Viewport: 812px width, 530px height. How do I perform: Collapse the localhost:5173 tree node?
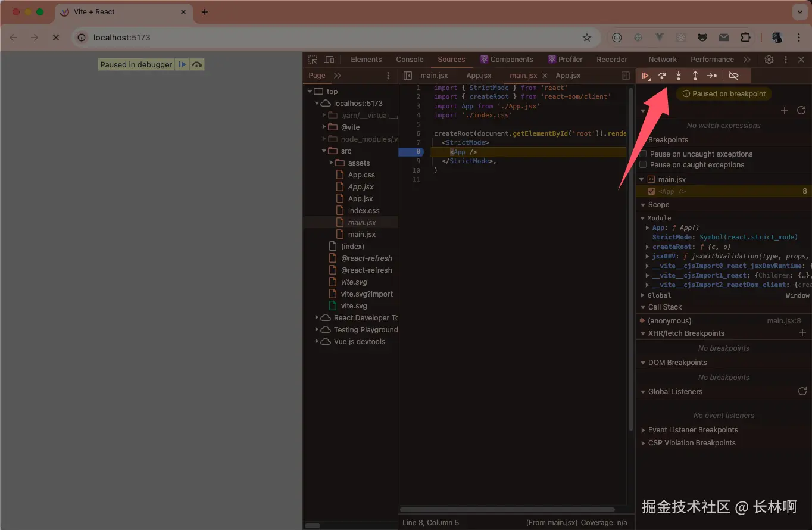pyautogui.click(x=317, y=104)
